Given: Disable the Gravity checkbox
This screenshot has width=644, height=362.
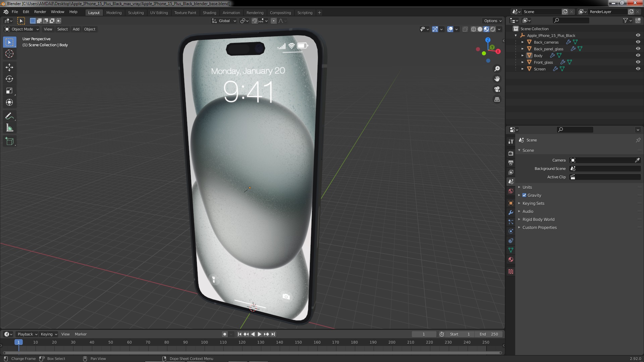Looking at the screenshot, I should click(x=524, y=195).
